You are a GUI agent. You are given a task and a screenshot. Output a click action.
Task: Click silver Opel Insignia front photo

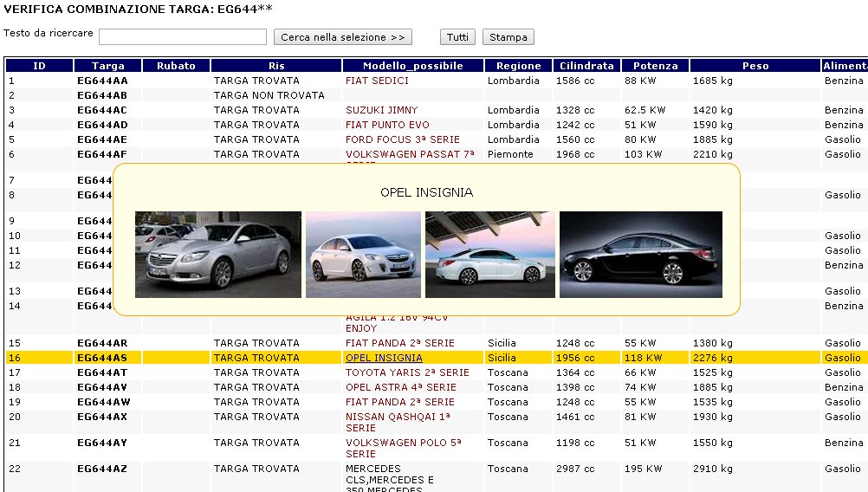click(x=218, y=255)
